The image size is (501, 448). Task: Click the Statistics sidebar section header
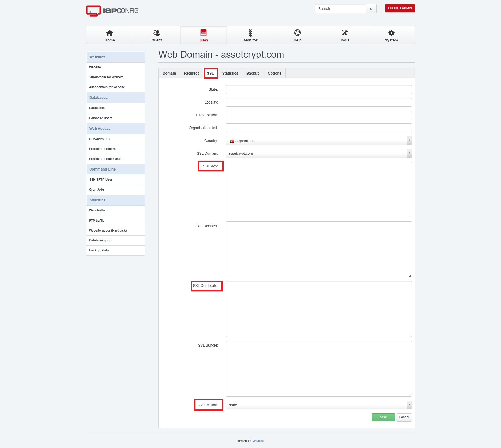coord(116,200)
